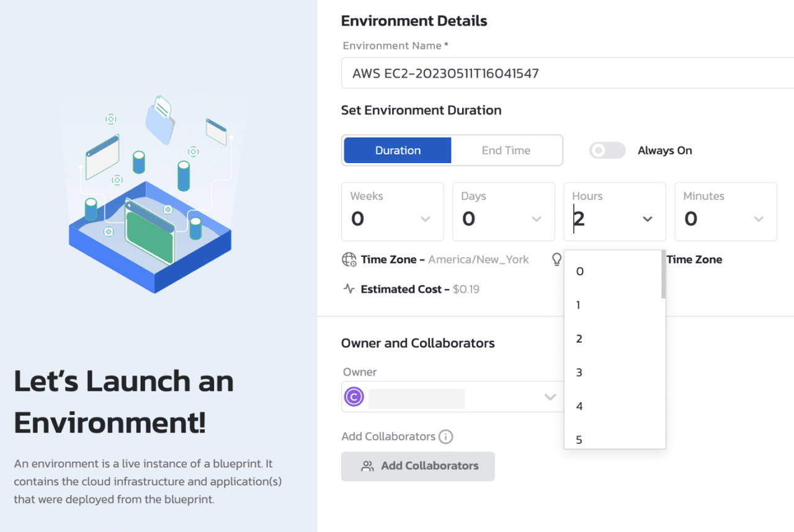Click the purple owner avatar icon
This screenshot has width=794, height=532.
[x=354, y=397]
